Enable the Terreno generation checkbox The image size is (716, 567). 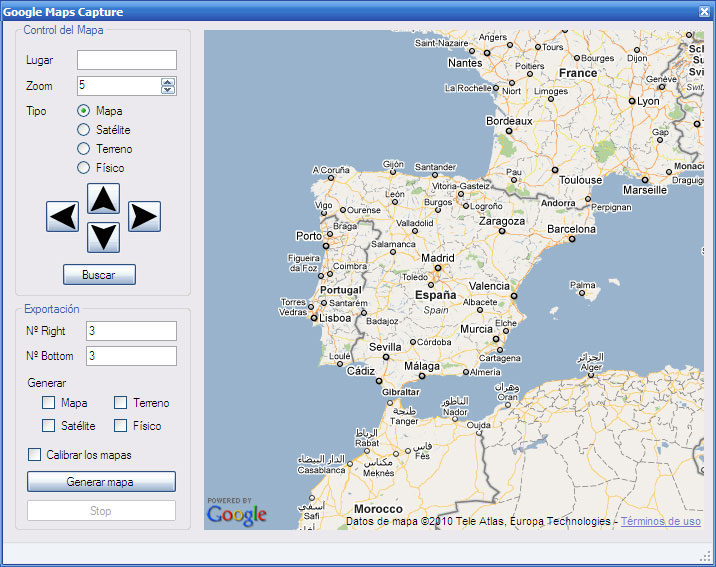pos(121,403)
